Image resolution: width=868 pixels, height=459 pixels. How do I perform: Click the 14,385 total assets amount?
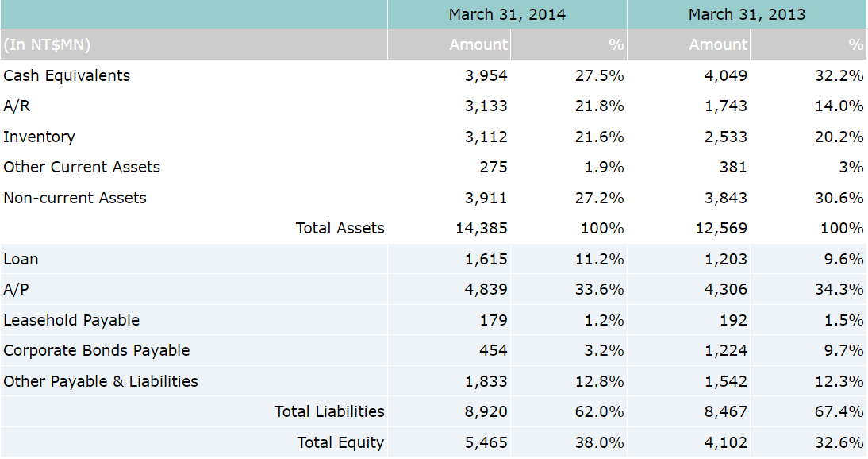click(x=482, y=228)
